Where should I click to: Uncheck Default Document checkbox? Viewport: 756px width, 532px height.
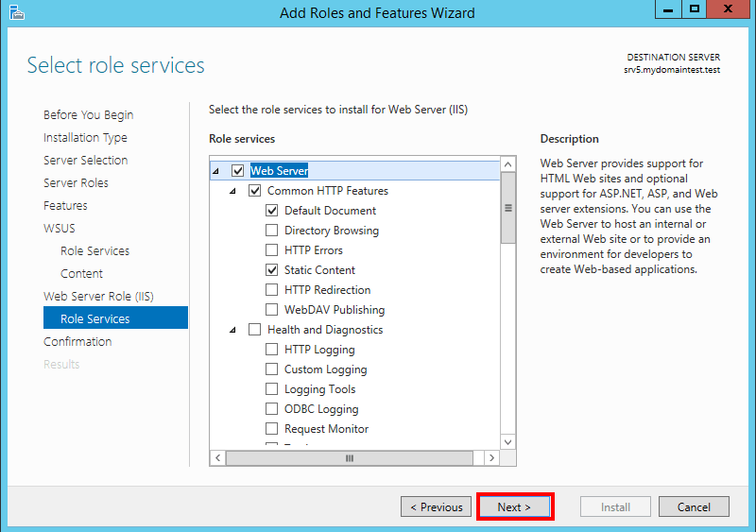[x=272, y=211]
